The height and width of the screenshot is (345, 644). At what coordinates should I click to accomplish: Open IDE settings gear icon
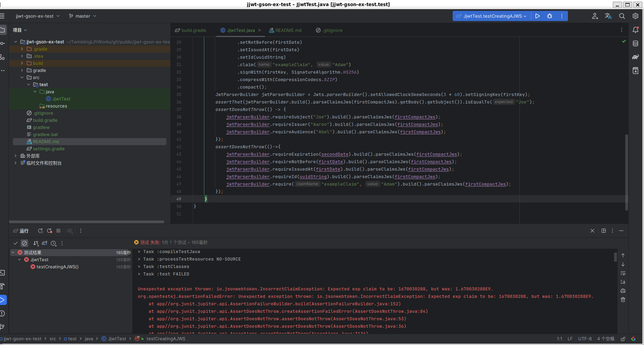tap(636, 16)
